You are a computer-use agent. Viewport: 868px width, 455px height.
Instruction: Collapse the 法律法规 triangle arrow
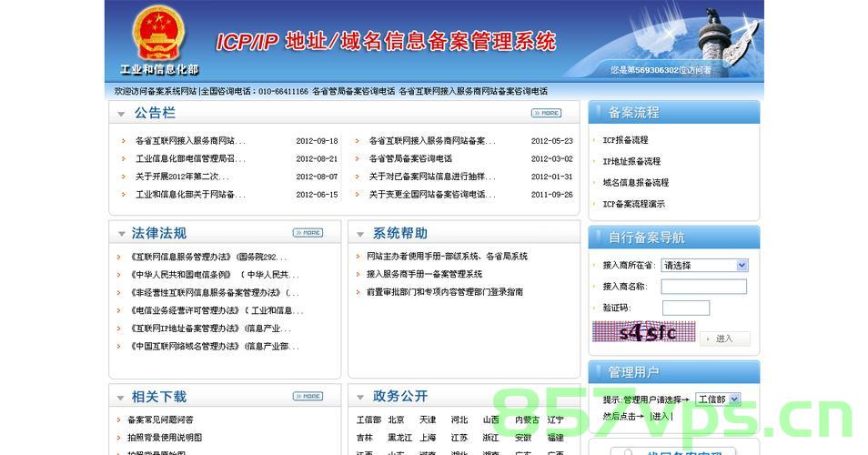(121, 234)
